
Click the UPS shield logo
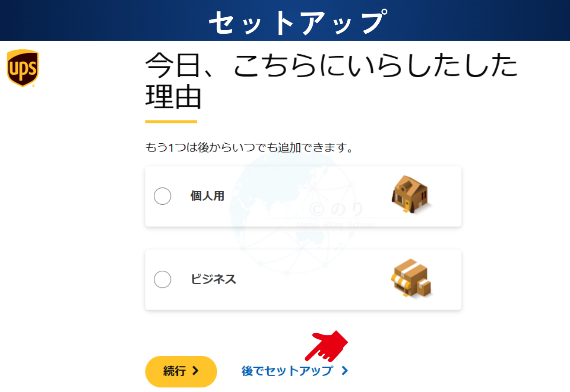(22, 68)
